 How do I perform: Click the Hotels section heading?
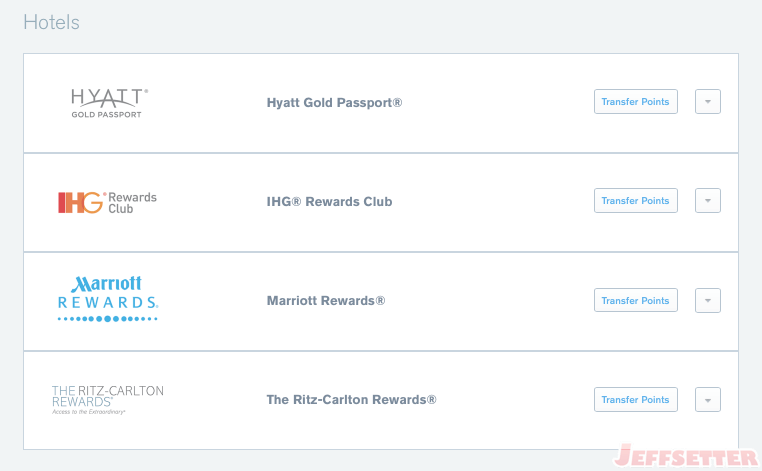pyautogui.click(x=52, y=22)
